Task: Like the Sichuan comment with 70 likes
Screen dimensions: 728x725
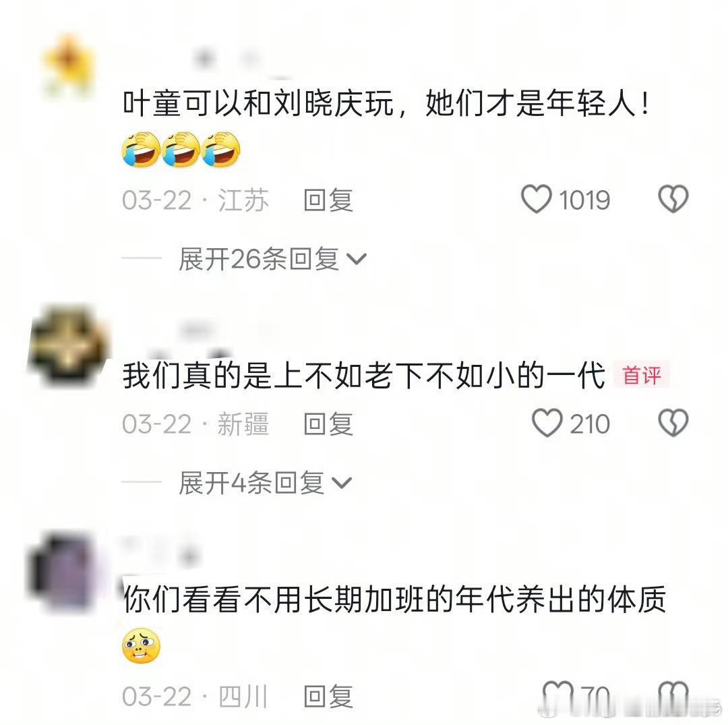Action: coord(557,696)
